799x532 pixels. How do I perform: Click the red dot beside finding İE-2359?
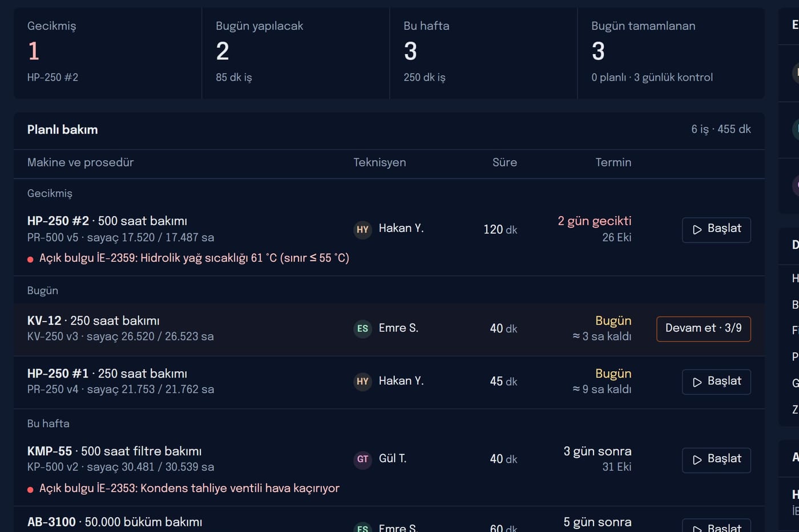click(x=30, y=259)
